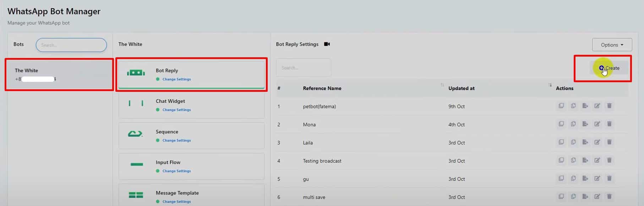Click first copy icon in Testing broadcast row
Viewport: 644px width, 206px height.
click(561, 160)
